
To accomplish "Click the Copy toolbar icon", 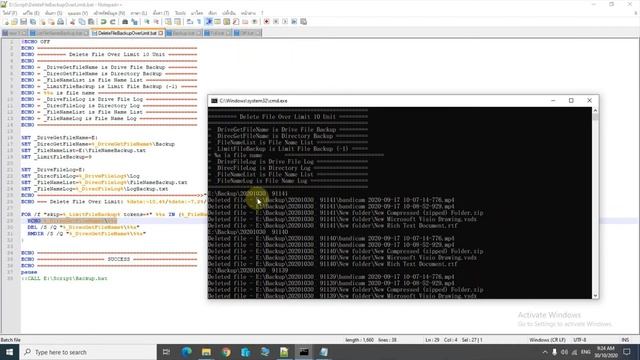I will pyautogui.click(x=82, y=22).
